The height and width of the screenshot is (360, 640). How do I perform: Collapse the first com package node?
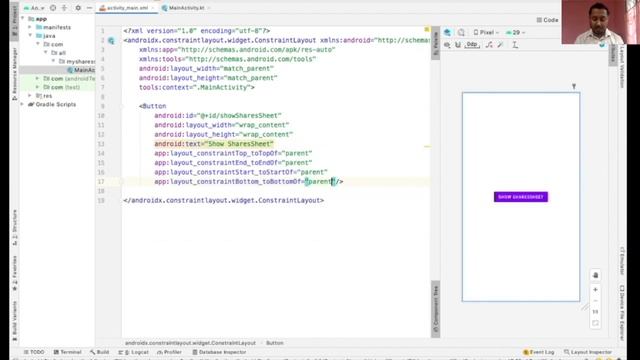pos(38,44)
